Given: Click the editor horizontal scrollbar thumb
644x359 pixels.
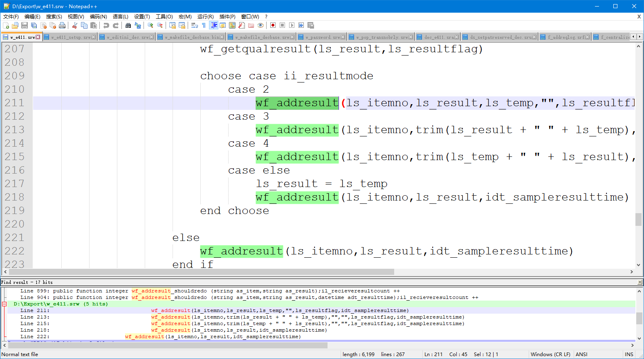Looking at the screenshot, I should pyautogui.click(x=202, y=272).
